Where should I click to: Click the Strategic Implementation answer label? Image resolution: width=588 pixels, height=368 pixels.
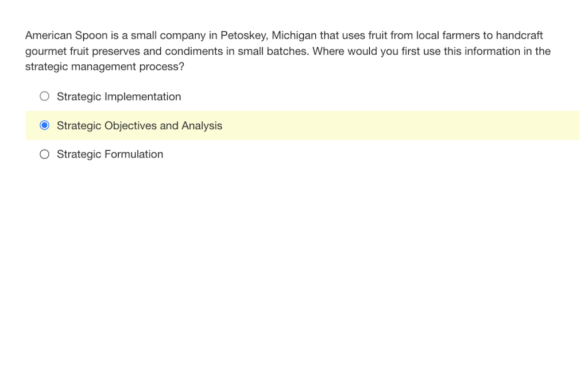point(118,96)
